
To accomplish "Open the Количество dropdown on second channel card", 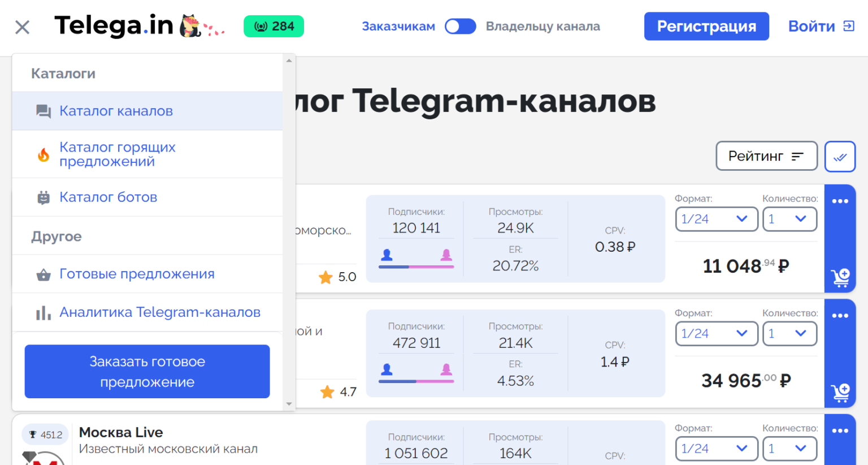I will (790, 333).
